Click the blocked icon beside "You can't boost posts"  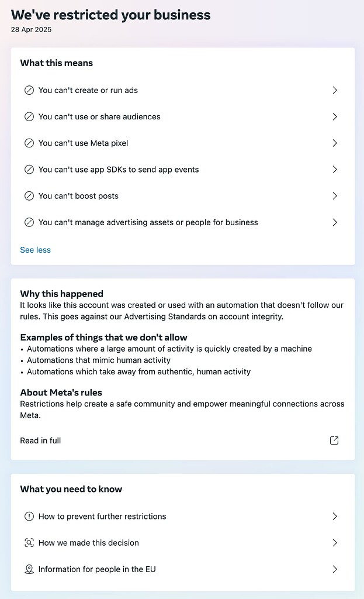(29, 195)
